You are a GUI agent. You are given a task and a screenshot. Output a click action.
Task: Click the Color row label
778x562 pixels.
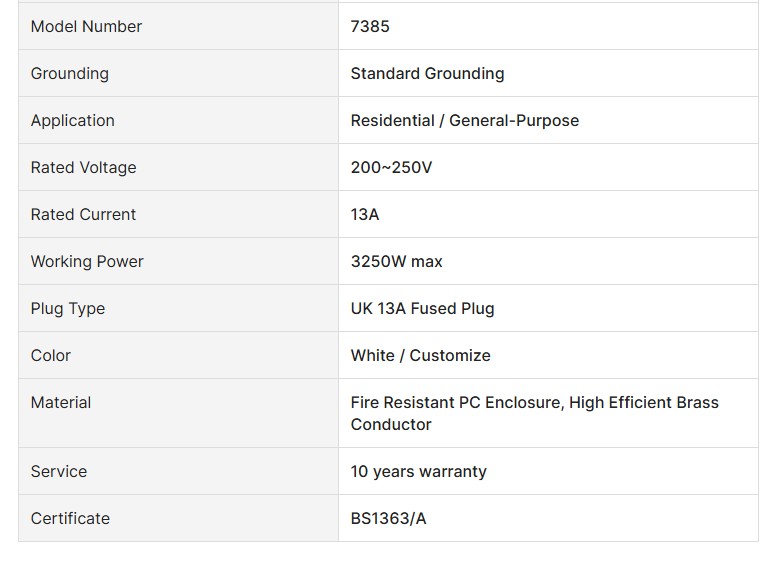pyautogui.click(x=51, y=356)
